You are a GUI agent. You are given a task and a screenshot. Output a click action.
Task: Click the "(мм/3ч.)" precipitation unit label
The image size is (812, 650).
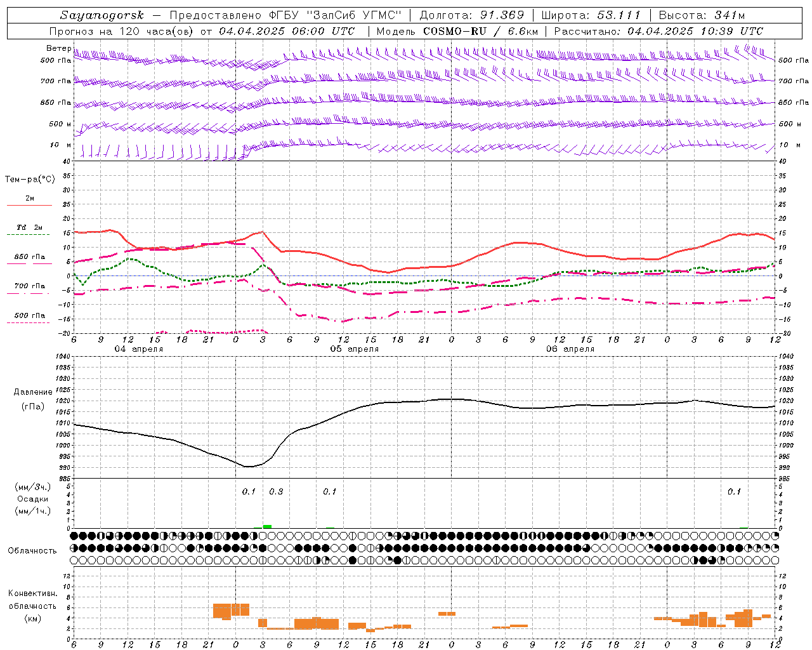(x=32, y=487)
